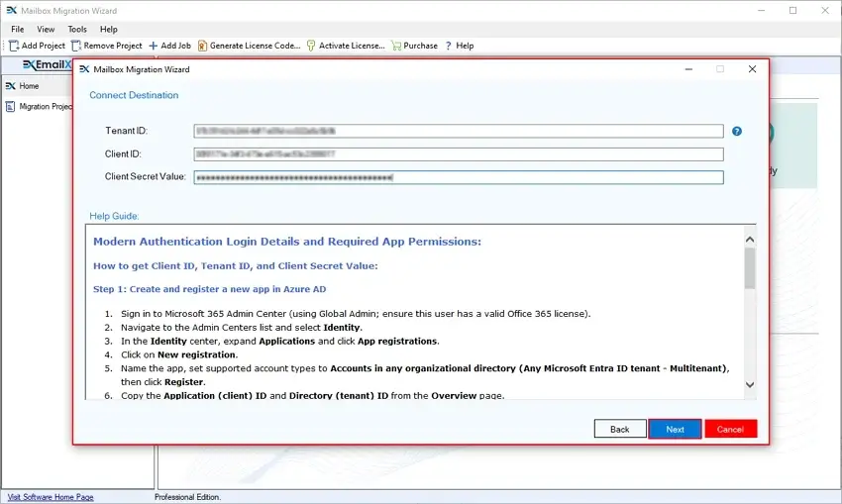Select Migration Project in the sidebar
Viewport: 842px width, 504px height.
pos(46,106)
